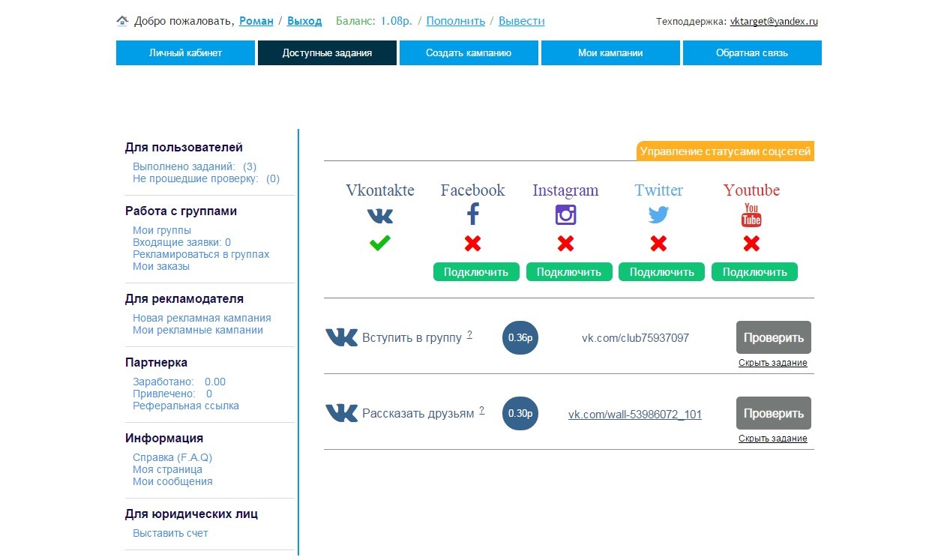Click the red cross under Facebook

pyautogui.click(x=473, y=243)
